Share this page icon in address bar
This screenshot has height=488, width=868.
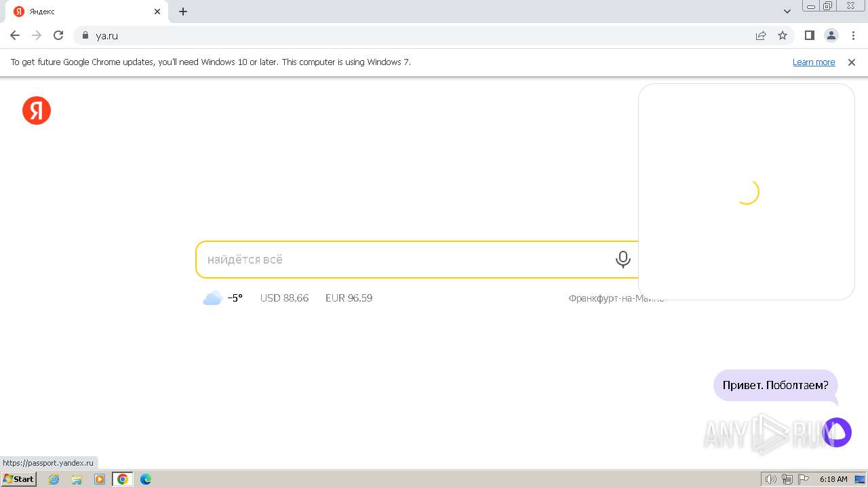tap(761, 35)
